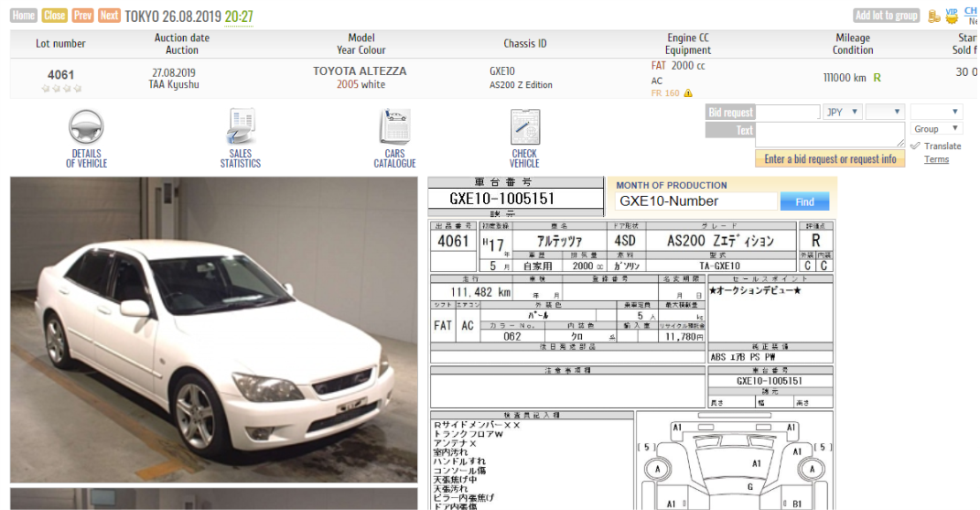Open the Sales Statistics icon

241,138
